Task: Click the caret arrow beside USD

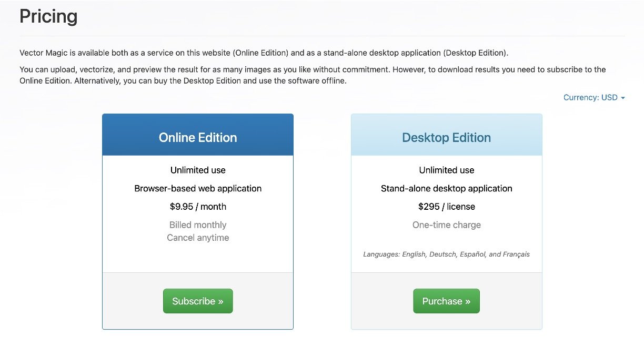Action: [623, 98]
